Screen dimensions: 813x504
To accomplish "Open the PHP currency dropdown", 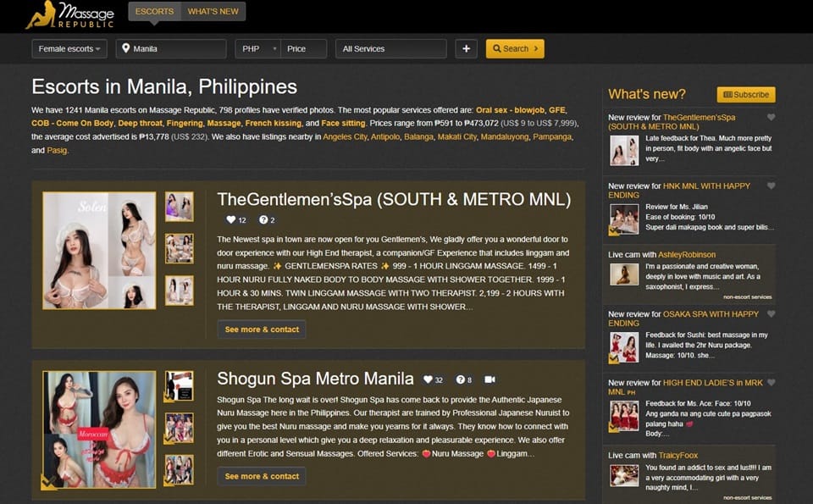I will point(257,49).
